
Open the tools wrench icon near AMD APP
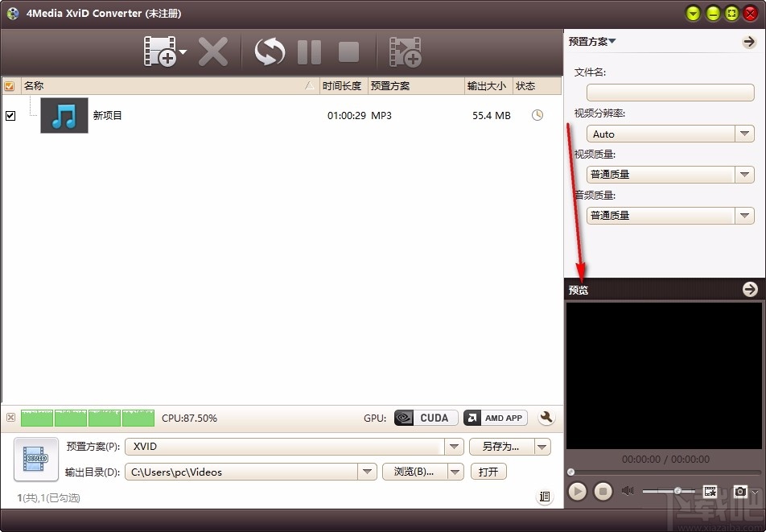click(546, 418)
